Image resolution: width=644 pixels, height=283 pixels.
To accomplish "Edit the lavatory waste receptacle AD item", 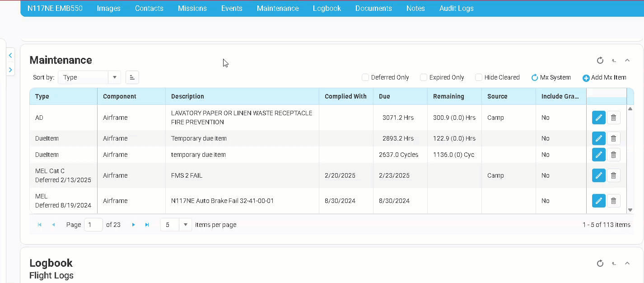I will tap(598, 118).
